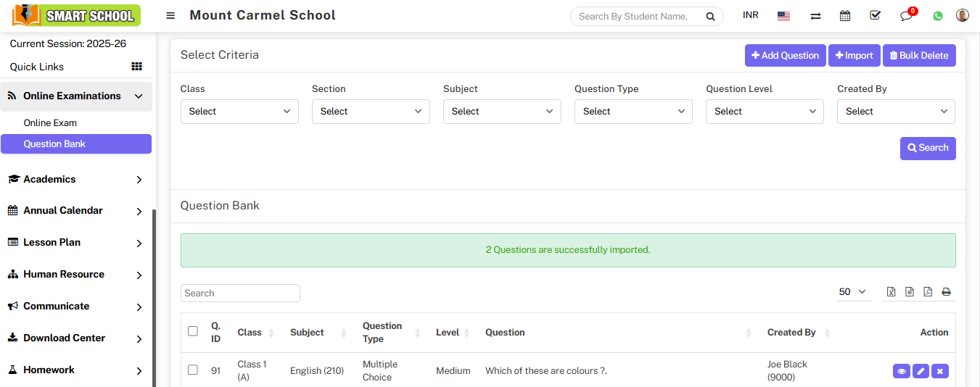The height and width of the screenshot is (387, 980).
Task: Click the Question Bank table search field
Action: [240, 294]
